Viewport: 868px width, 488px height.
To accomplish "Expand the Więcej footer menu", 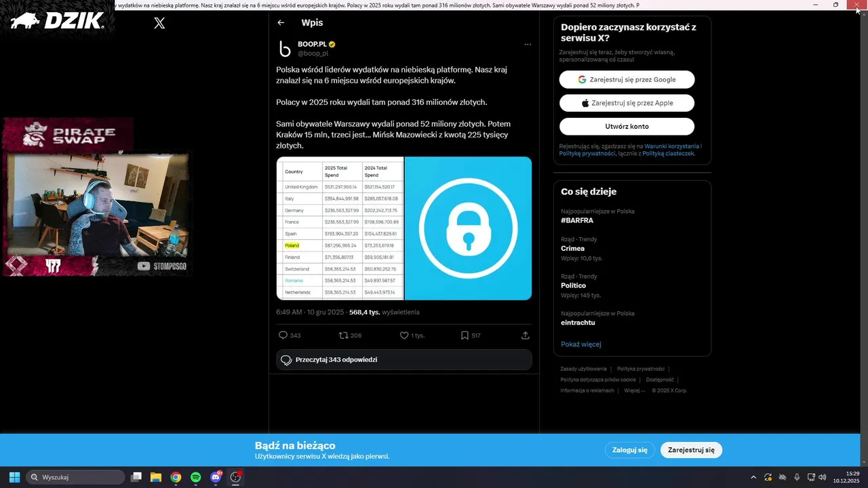I will (x=634, y=390).
